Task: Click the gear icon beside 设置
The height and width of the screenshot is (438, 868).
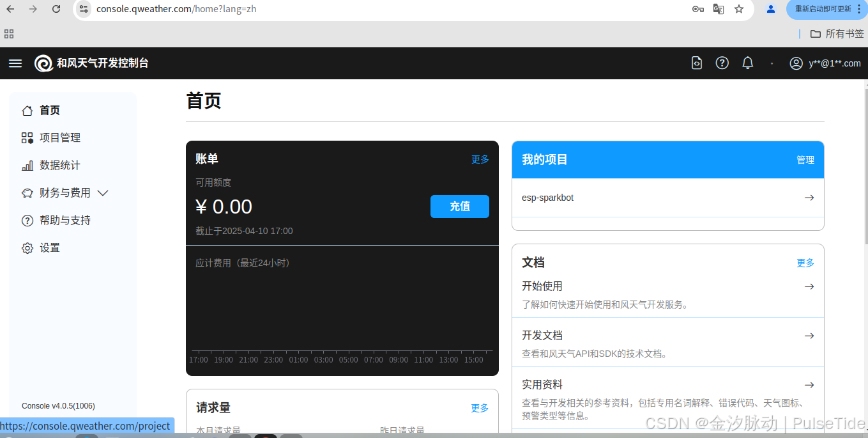Action: coord(27,248)
